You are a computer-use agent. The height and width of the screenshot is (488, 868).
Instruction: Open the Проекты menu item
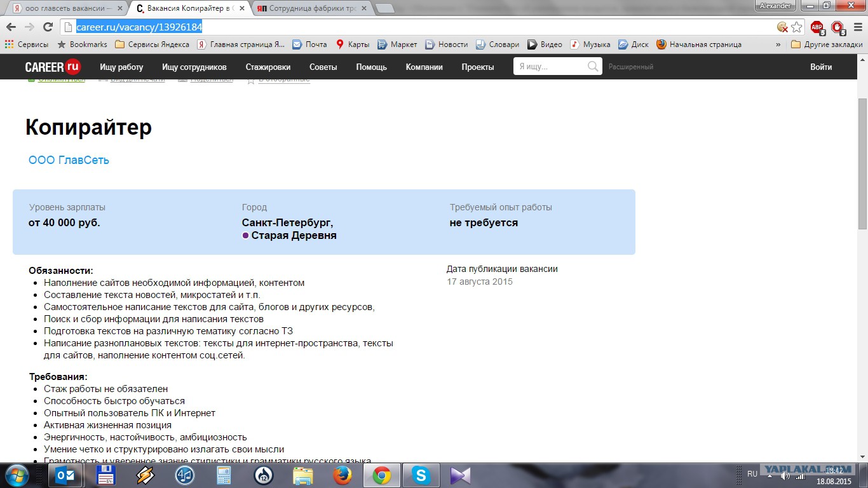pyautogui.click(x=478, y=67)
